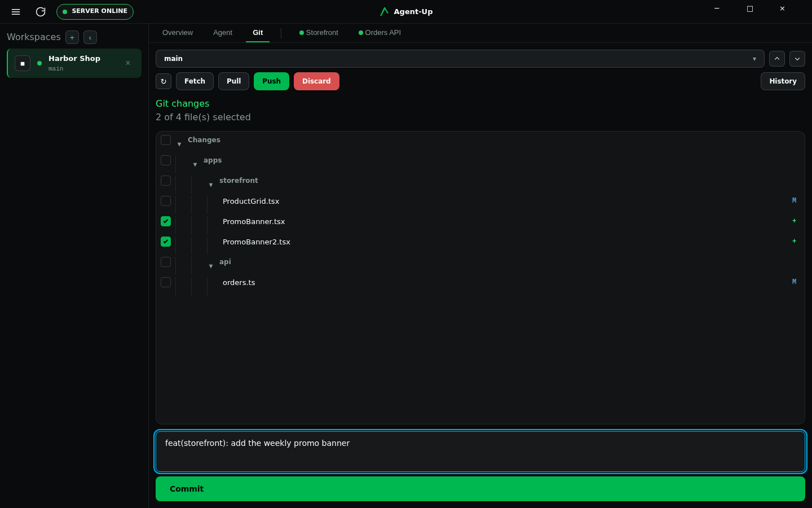This screenshot has width=812, height=508.
Task: Collapse the Workspaces sidebar with the chevron
Action: click(x=90, y=37)
